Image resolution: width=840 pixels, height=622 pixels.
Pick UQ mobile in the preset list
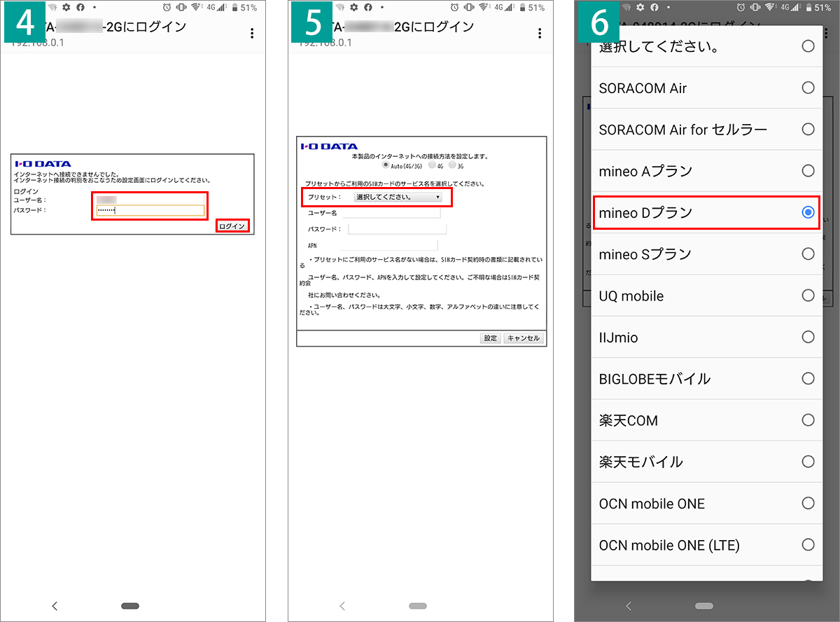pyautogui.click(x=706, y=296)
